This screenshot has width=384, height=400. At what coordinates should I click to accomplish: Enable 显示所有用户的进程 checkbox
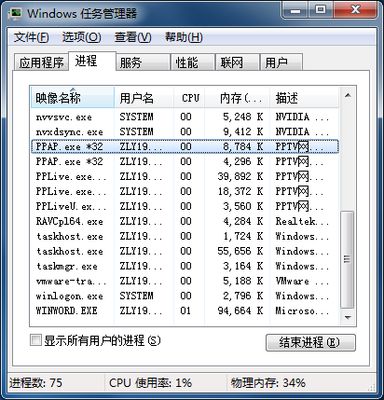(x=35, y=341)
